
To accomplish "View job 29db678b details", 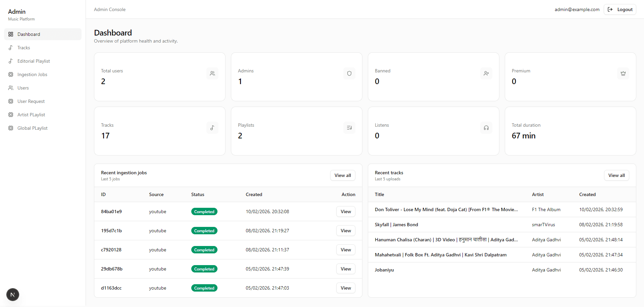I will (x=346, y=269).
